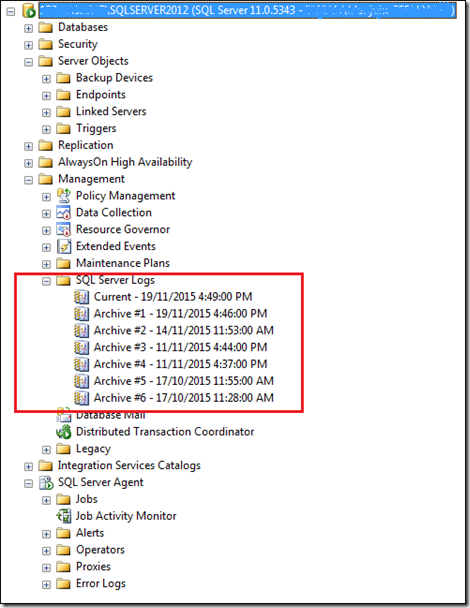Click the Resource Governor icon

[64, 230]
